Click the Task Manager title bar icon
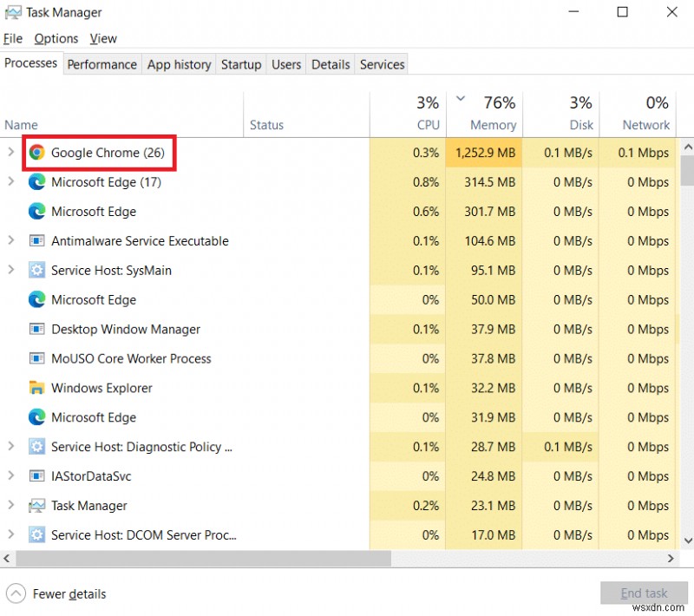694x616 pixels. point(13,12)
